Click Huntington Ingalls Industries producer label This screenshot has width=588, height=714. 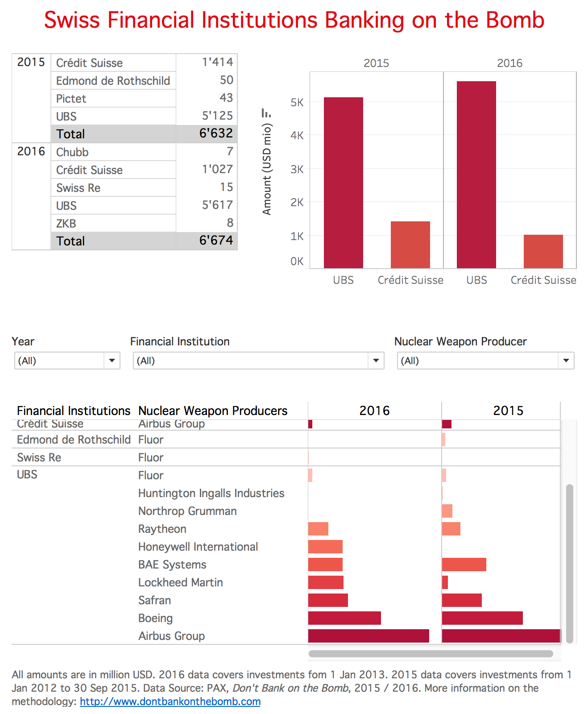coord(211,493)
